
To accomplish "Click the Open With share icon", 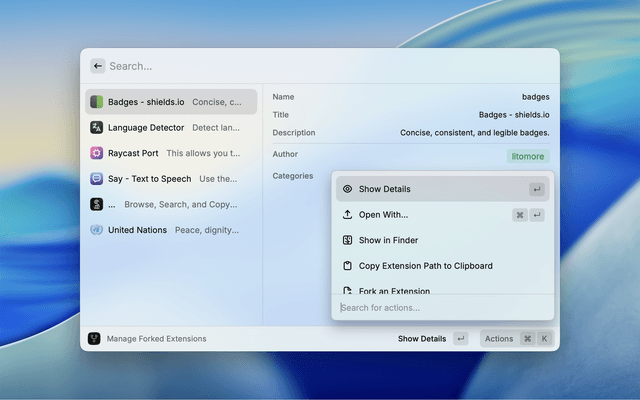I will click(347, 215).
